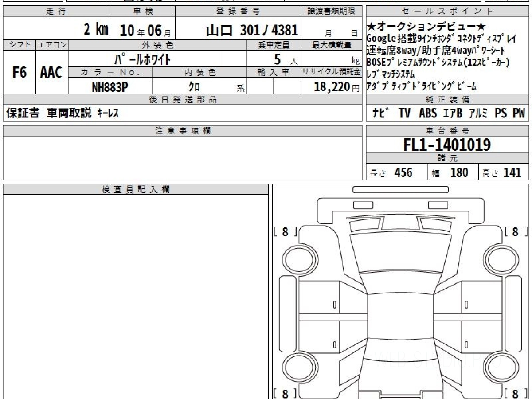
Task: Click the 輸入車 label
Action: tap(274, 73)
